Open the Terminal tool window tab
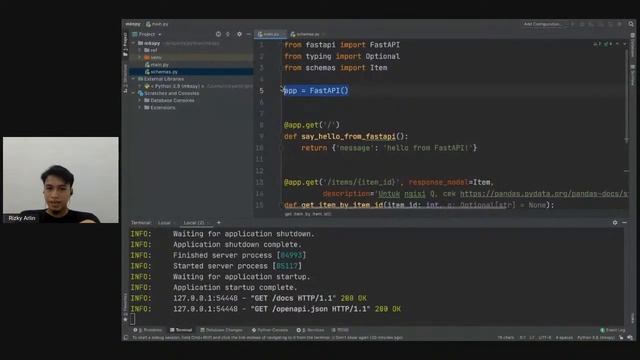Viewport: 640px width, 360px height. 181,330
